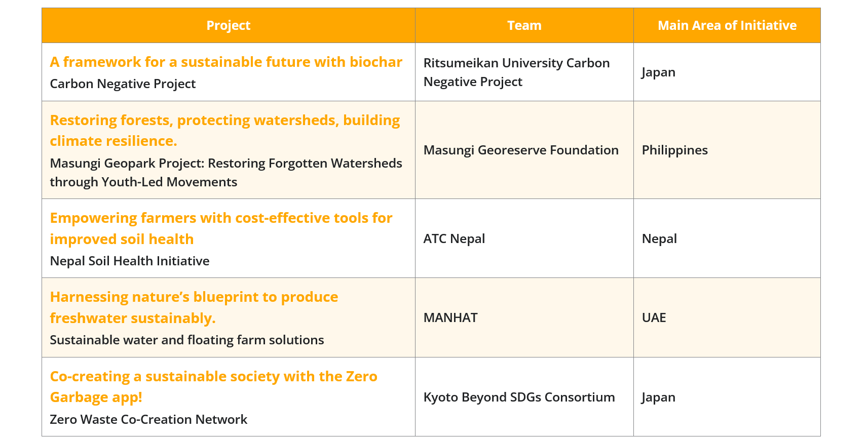Click the "Project" column header
The height and width of the screenshot is (439, 868).
(228, 25)
